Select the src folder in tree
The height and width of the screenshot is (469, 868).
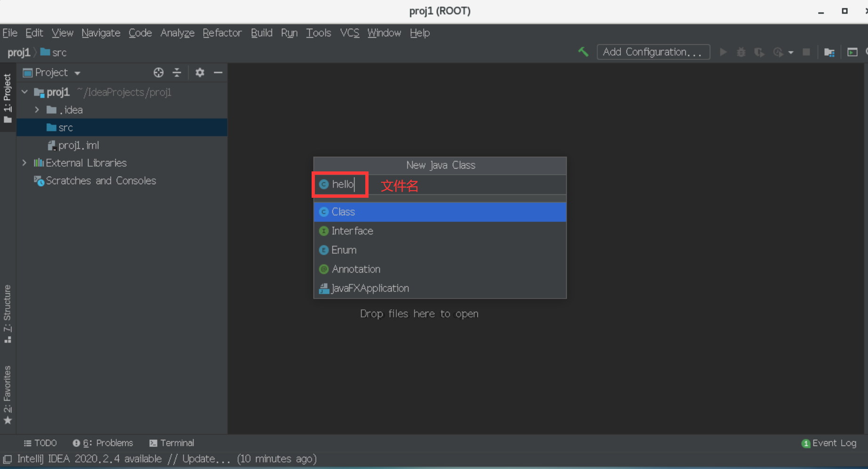[122, 128]
